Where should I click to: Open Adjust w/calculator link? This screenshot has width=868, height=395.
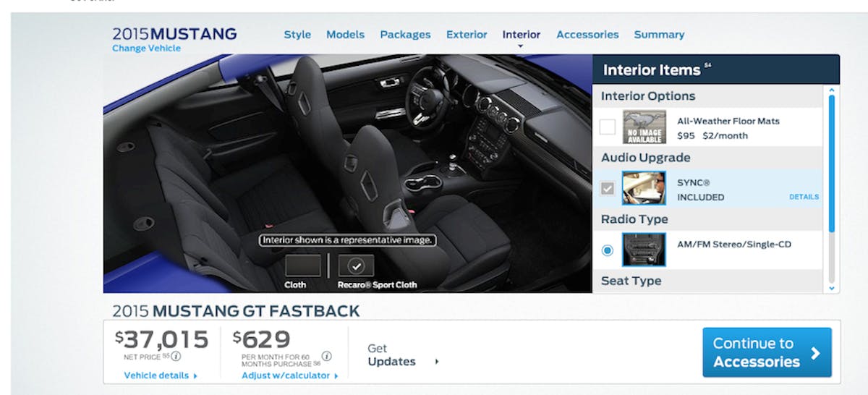[x=289, y=375]
